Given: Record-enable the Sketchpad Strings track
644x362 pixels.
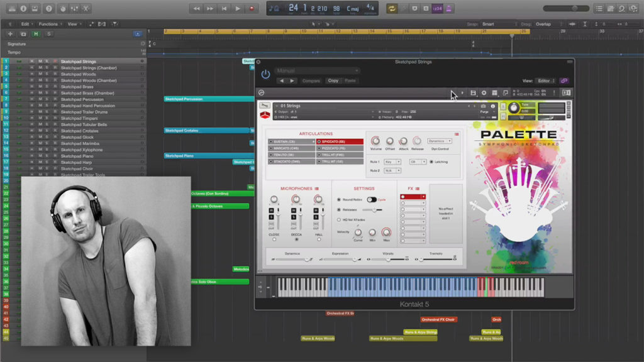Looking at the screenshot, I should pyautogui.click(x=55, y=62).
